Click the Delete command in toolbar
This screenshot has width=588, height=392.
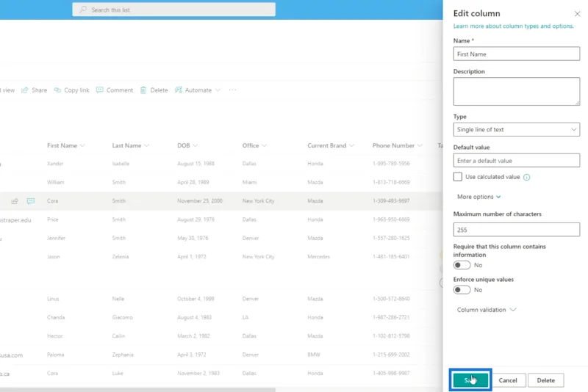click(154, 90)
